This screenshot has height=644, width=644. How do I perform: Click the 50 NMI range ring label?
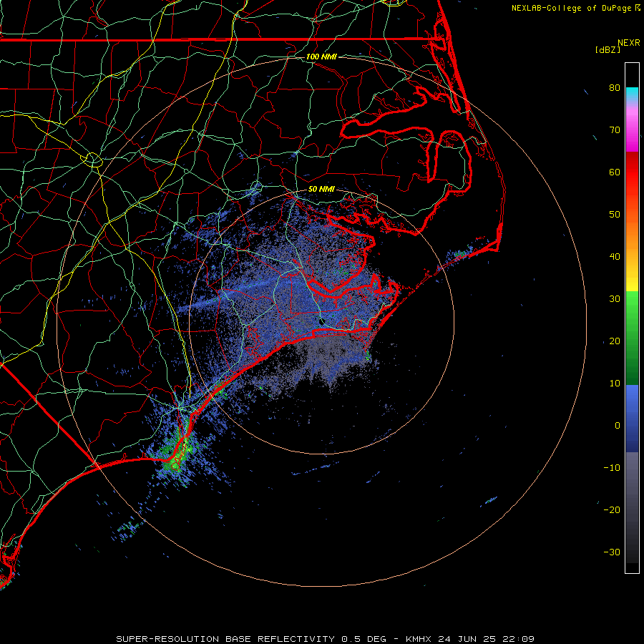(x=321, y=189)
